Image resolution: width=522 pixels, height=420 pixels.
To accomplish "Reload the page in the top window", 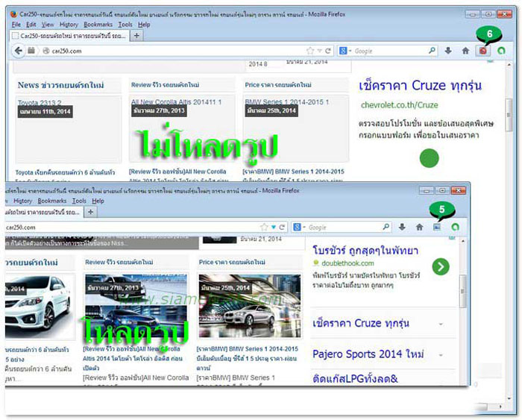I will pyautogui.click(x=328, y=51).
